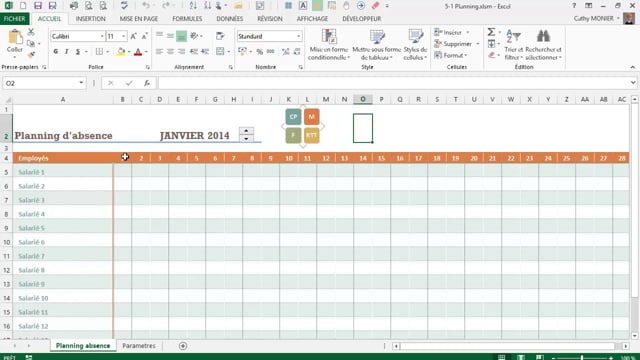The height and width of the screenshot is (360, 640).
Task: Toggle wrap text in Alignement group
Action: (x=220, y=36)
